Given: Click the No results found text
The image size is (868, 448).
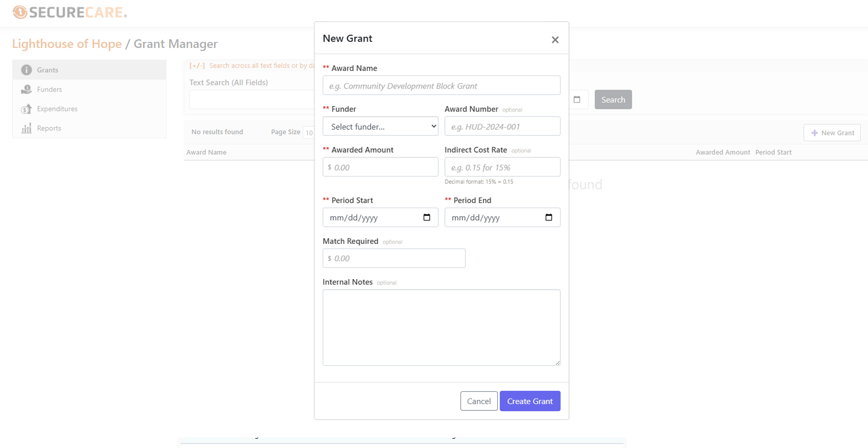Looking at the screenshot, I should point(217,132).
